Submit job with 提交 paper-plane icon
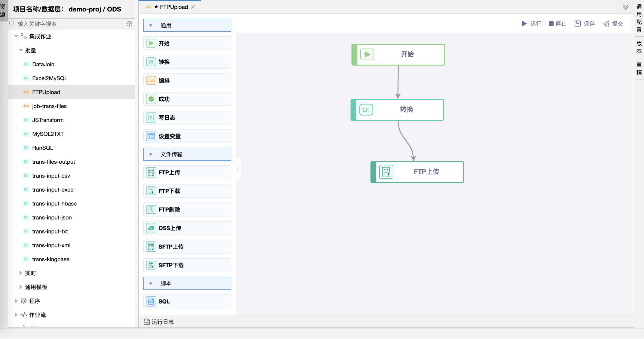The image size is (644, 339). pos(606,23)
